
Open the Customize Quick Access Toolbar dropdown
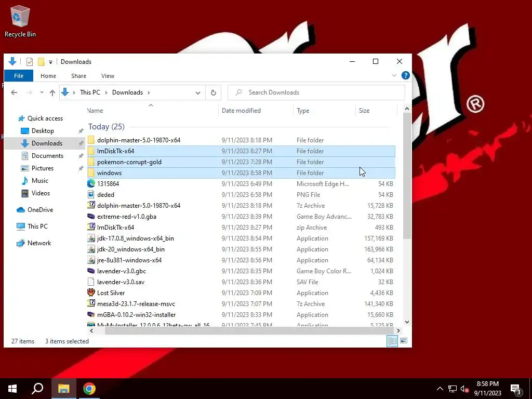[50, 62]
